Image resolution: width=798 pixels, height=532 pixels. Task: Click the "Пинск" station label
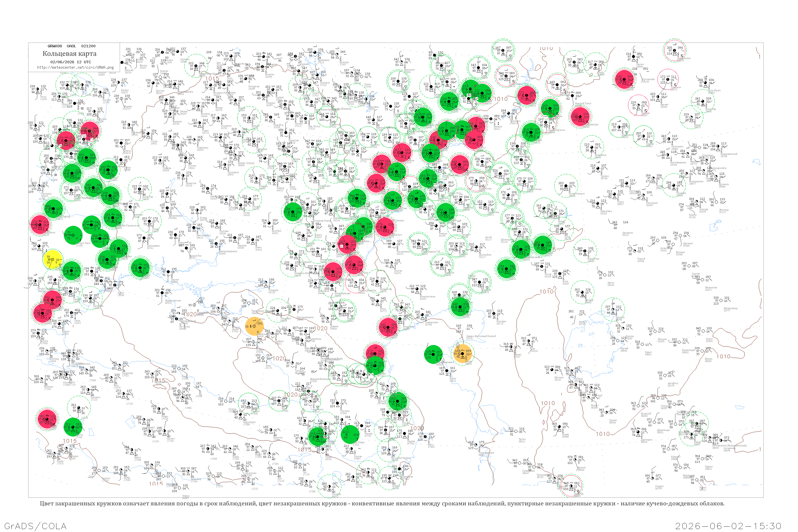pyautogui.click(x=127, y=151)
